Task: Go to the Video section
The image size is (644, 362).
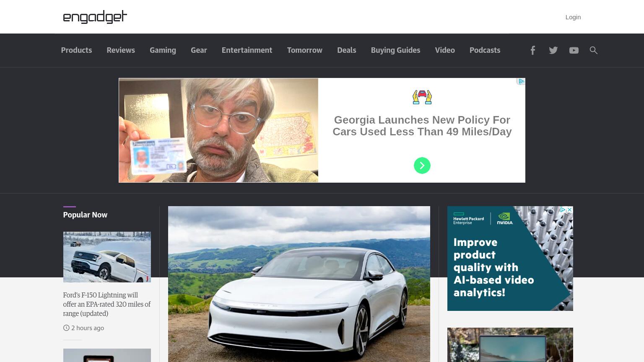Action: pyautogui.click(x=445, y=50)
